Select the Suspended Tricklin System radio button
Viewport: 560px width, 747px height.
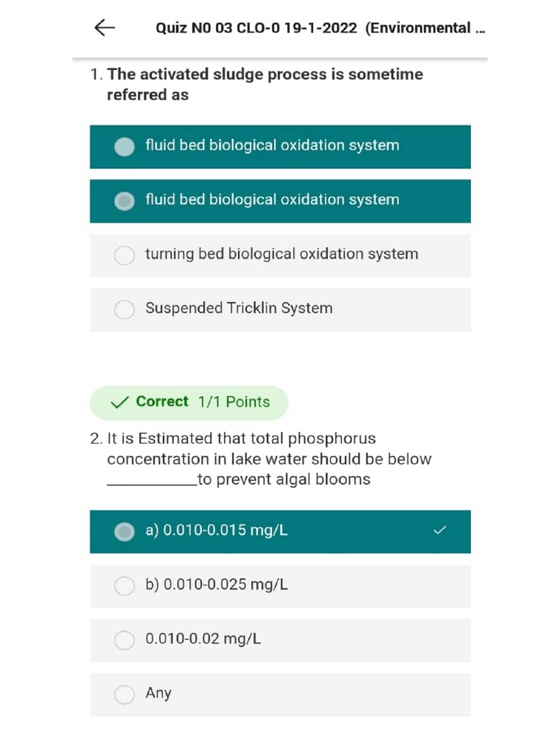pos(125,309)
